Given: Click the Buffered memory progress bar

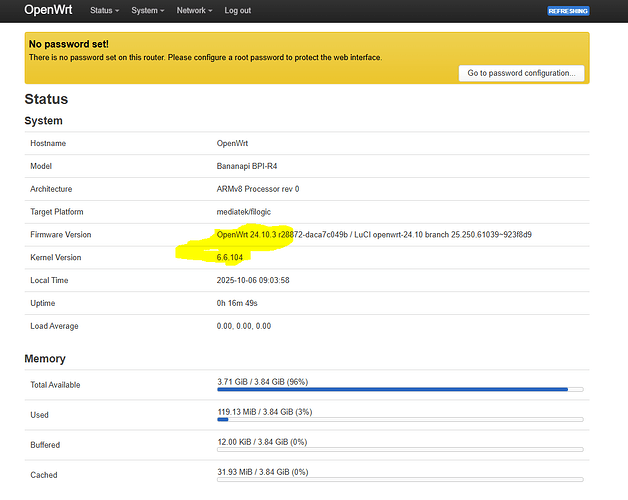Looking at the screenshot, I should pyautogui.click(x=400, y=449).
